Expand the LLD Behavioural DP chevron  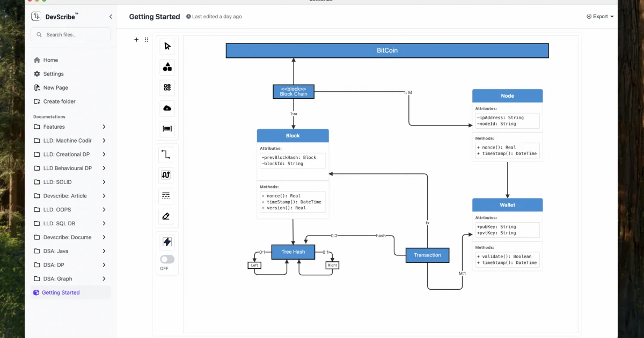[104, 168]
